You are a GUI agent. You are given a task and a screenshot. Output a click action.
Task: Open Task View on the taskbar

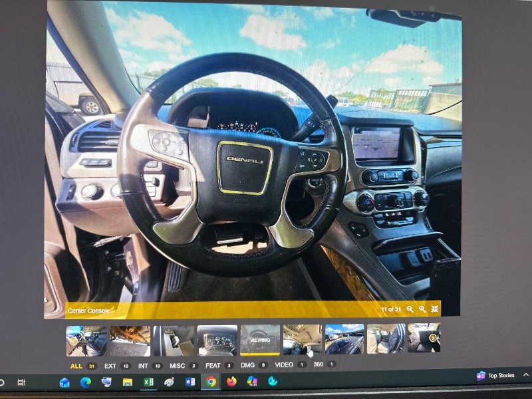[x=21, y=382]
